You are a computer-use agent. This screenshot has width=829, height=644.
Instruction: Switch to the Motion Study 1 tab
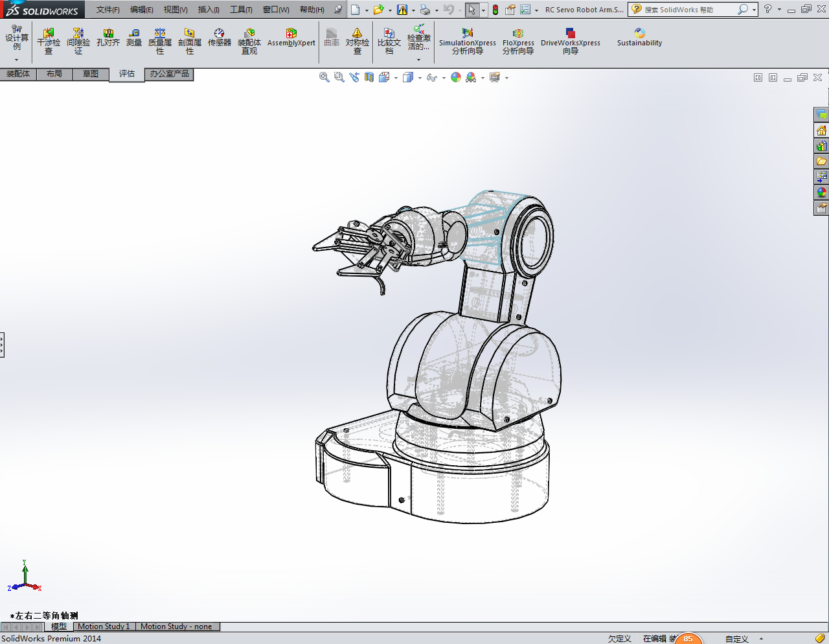(x=104, y=627)
